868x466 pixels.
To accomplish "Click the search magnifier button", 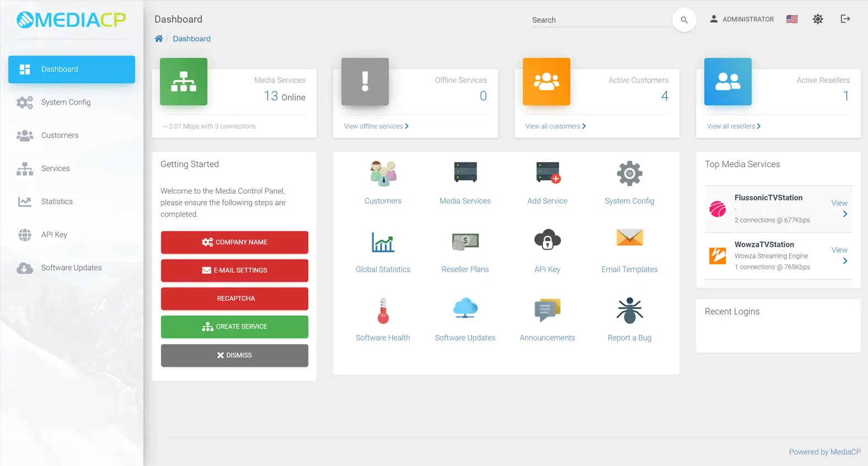I will 684,20.
